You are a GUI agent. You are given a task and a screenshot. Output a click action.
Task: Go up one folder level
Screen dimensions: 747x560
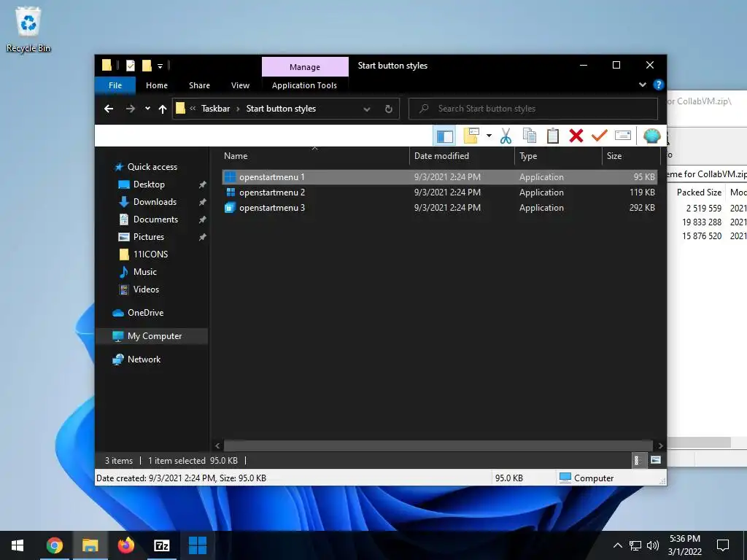coord(163,109)
